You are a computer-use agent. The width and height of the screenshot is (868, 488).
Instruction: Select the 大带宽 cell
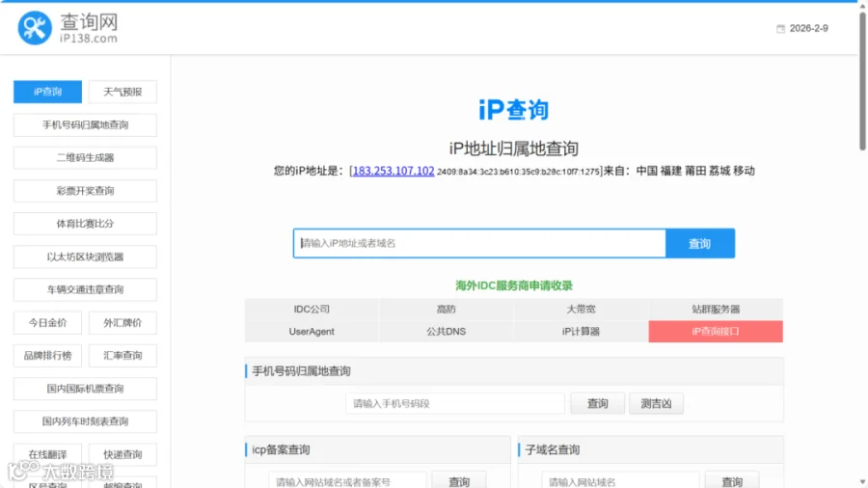(581, 310)
